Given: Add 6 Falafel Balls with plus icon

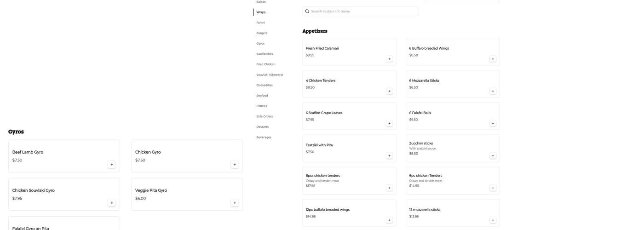Looking at the screenshot, I should pyautogui.click(x=493, y=123).
